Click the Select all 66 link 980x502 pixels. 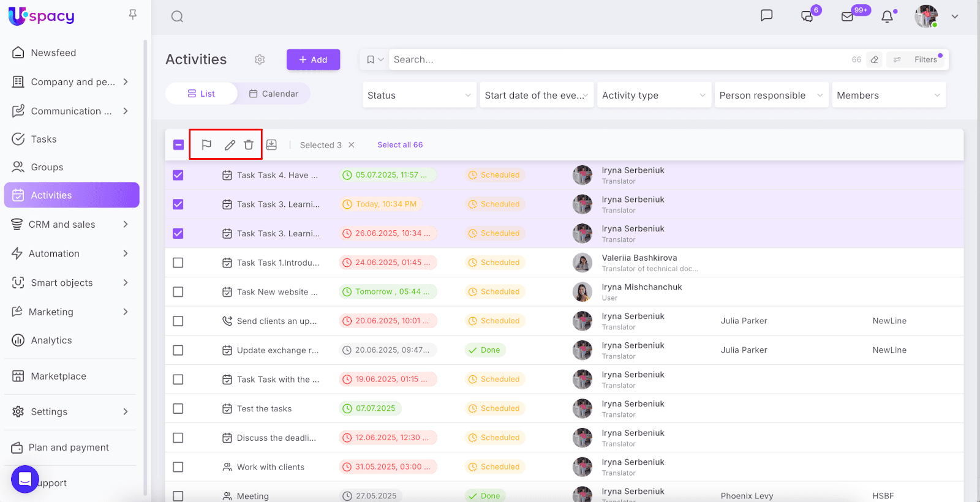point(400,145)
